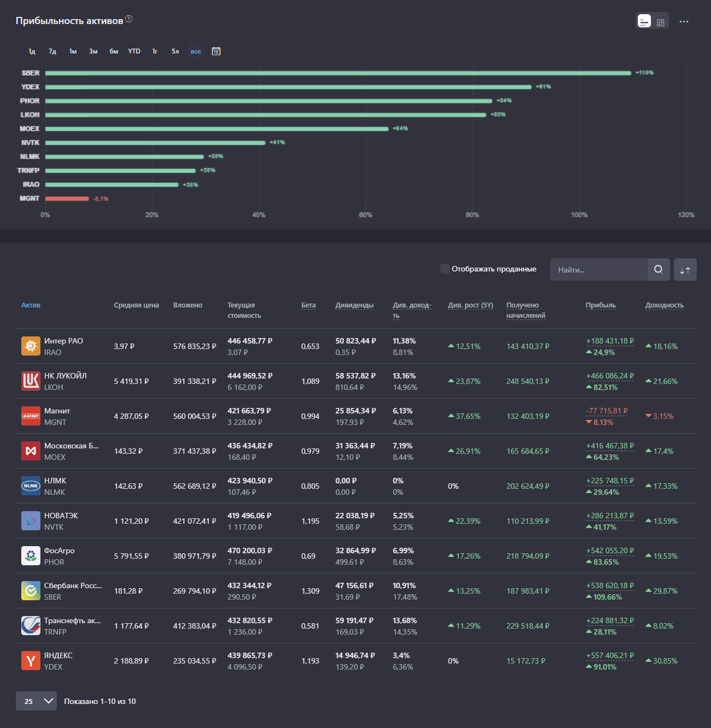Select the 1г time period tab
Screen dimensions: 711x728
coord(155,51)
